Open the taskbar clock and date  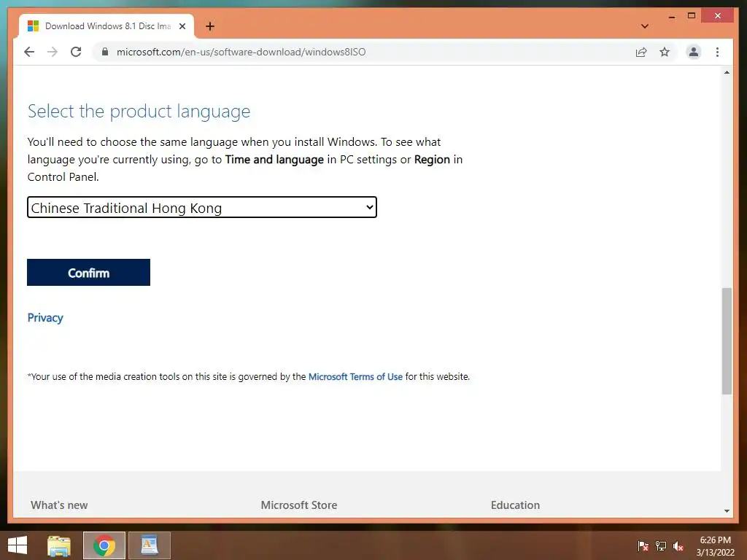(x=715, y=546)
